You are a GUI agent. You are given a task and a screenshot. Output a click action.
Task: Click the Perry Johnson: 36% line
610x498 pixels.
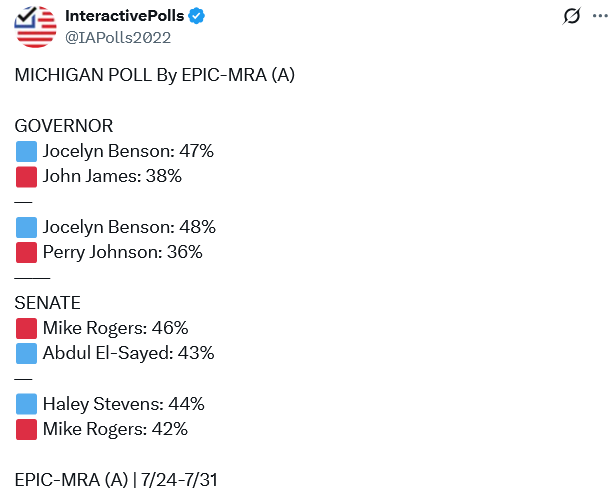[x=109, y=253]
